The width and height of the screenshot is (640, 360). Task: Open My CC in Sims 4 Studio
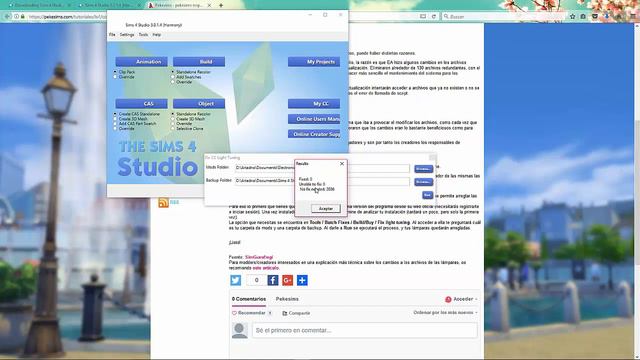[x=314, y=104]
